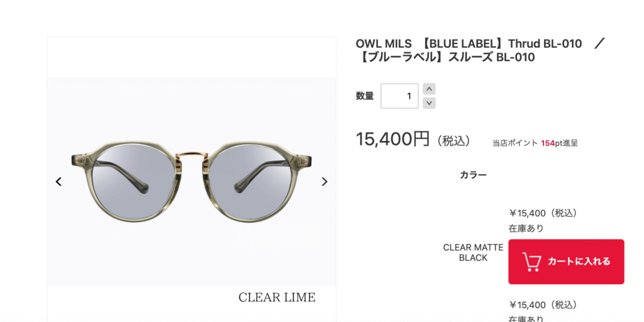Focus the 数量 quantity input field
The image size is (644, 322).
pos(399,96)
